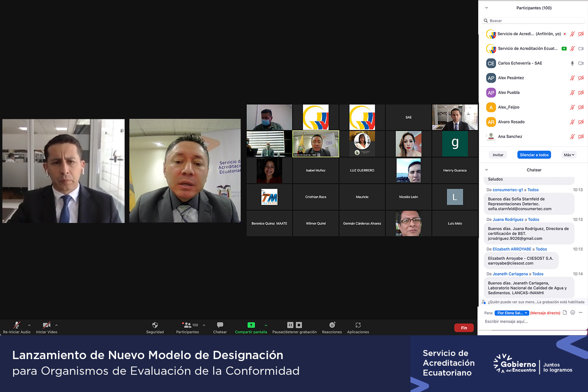Open the Participantes toolbar icon
Viewport: 588px width, 392px height.
187,325
